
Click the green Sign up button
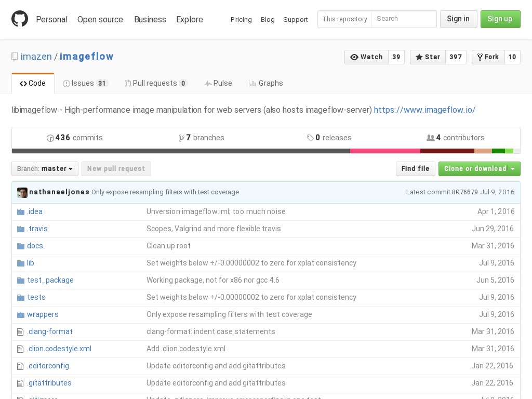pos(500,19)
